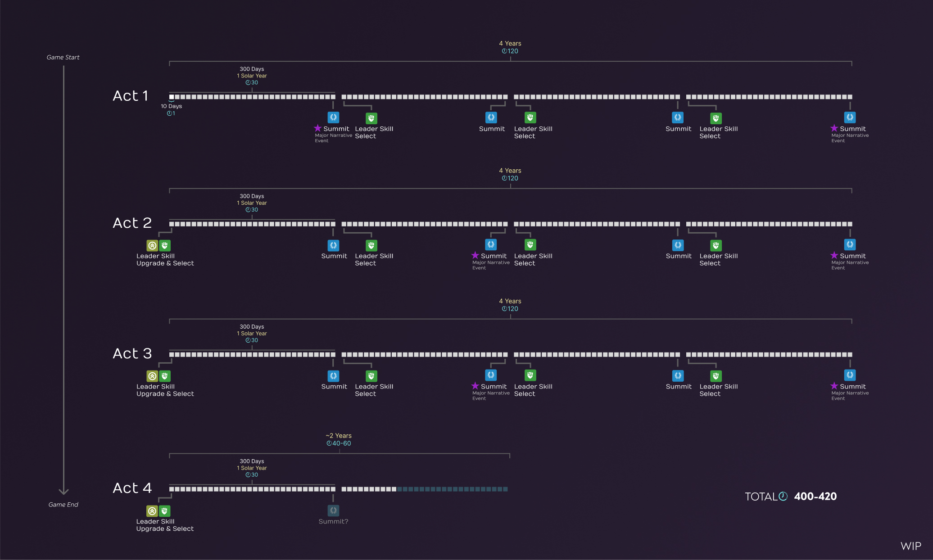Image resolution: width=933 pixels, height=560 pixels.
Task: Click the '~2 Years' label above Act 4
Action: pyautogui.click(x=339, y=436)
